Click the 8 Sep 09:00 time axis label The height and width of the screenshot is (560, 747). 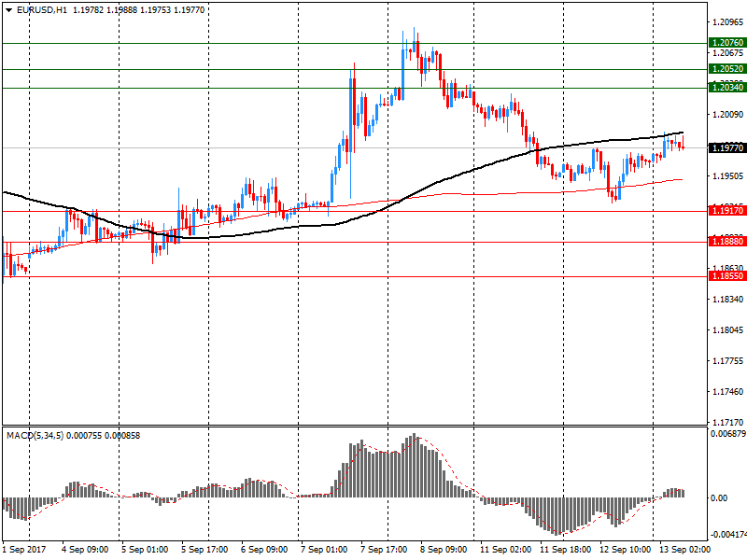pos(444,550)
